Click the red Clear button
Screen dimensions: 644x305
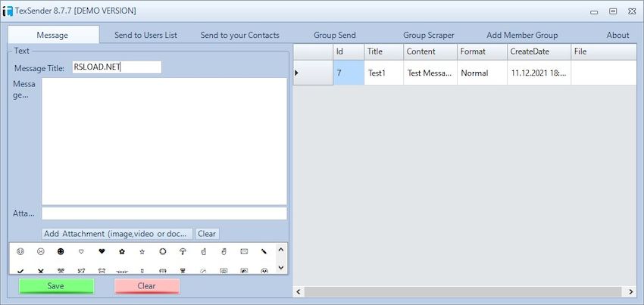147,286
